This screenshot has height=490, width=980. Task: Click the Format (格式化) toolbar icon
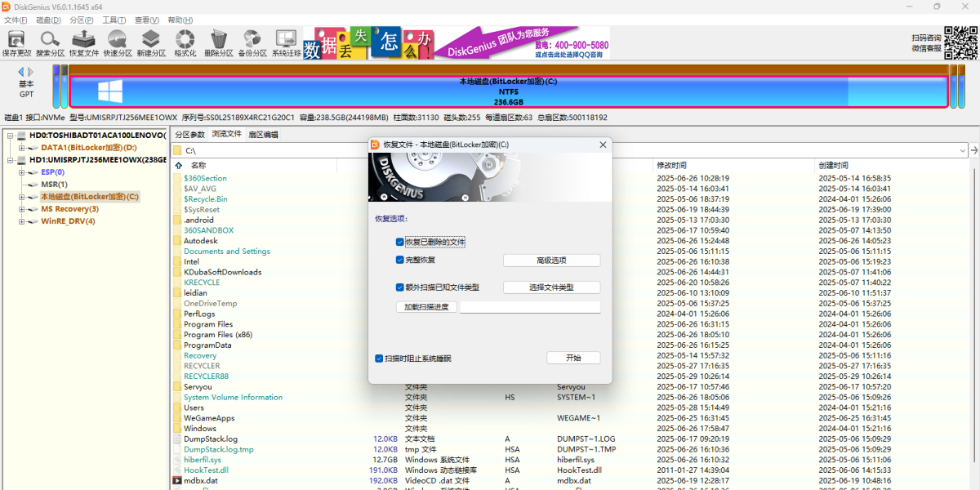coord(185,42)
